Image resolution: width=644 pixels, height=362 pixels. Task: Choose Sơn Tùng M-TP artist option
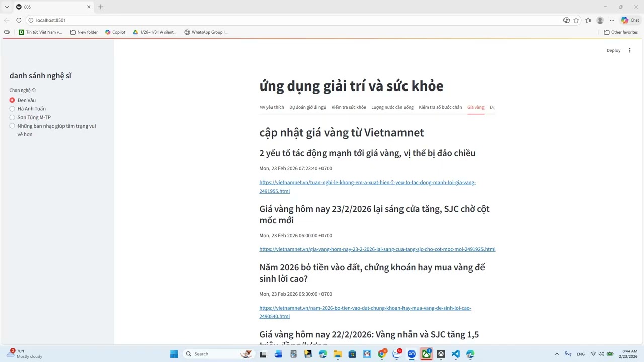coord(12,117)
